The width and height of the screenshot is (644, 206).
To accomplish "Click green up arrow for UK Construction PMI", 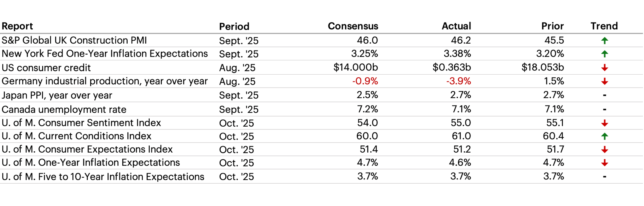I will point(604,41).
